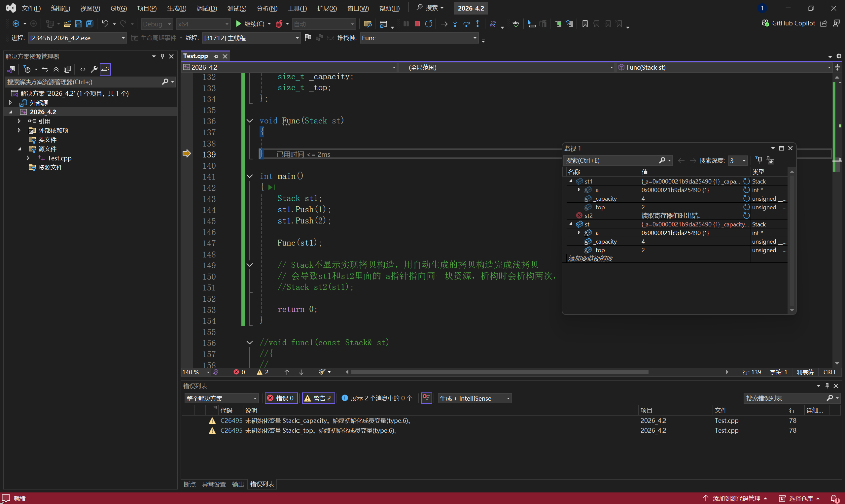Click the Step Out icon

point(478,24)
